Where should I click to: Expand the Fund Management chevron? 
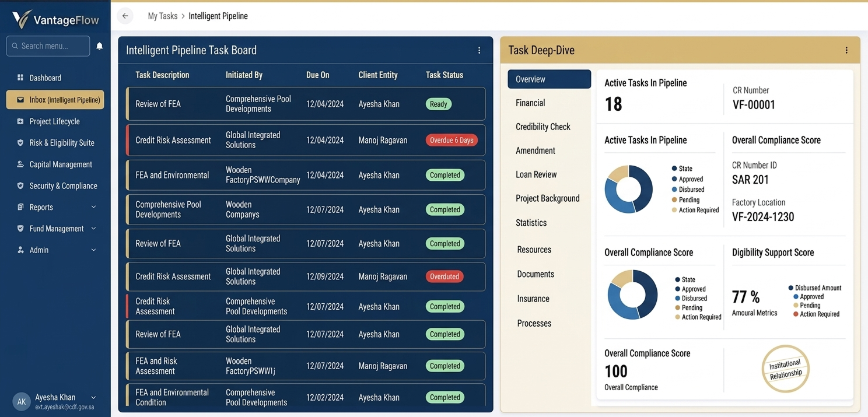pos(93,229)
